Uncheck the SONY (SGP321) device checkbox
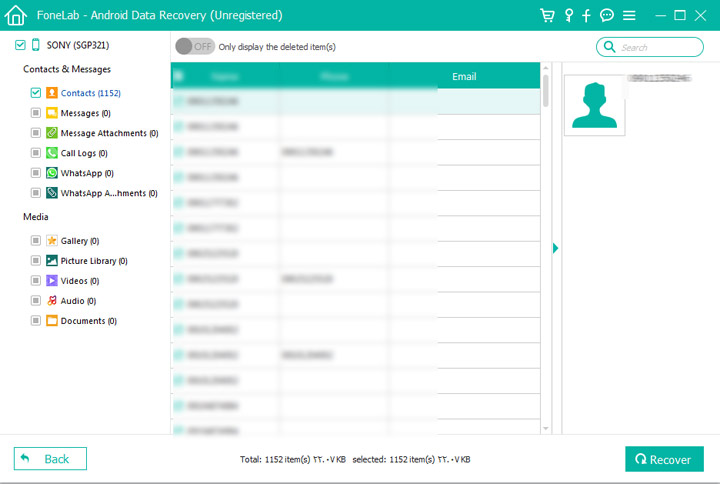This screenshot has height=484, width=720. tap(20, 45)
